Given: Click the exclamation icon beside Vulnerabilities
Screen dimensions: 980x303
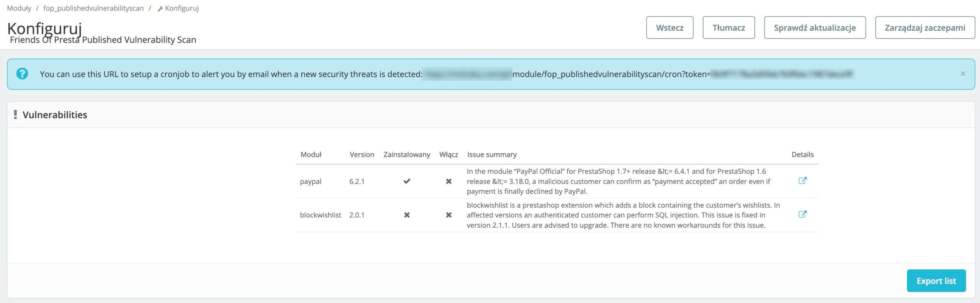Looking at the screenshot, I should coord(15,115).
